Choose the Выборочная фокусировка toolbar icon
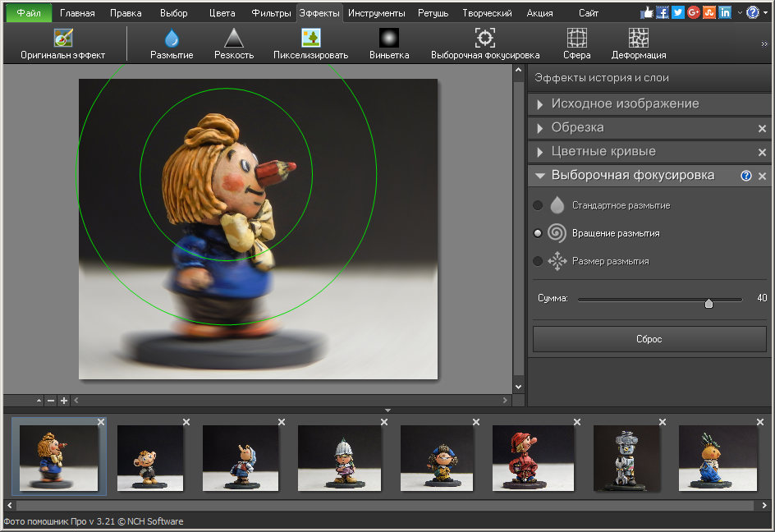Viewport: 775px width, 532px height. click(484, 39)
